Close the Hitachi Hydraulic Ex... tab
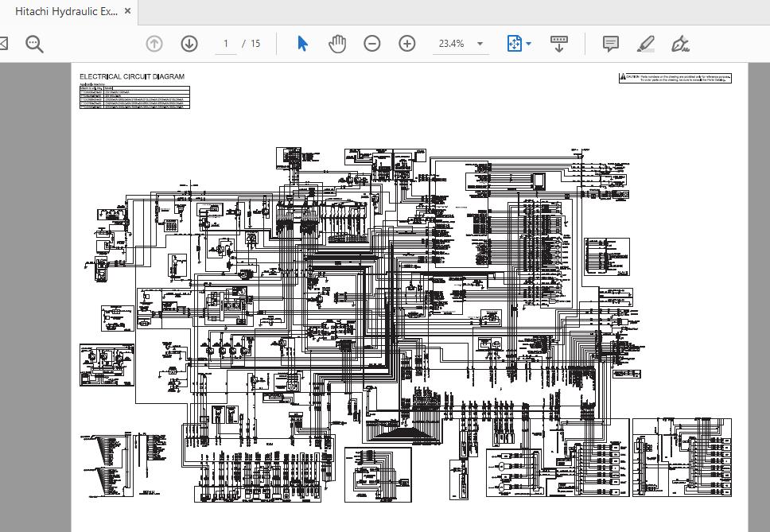This screenshot has height=532, width=770. point(128,11)
